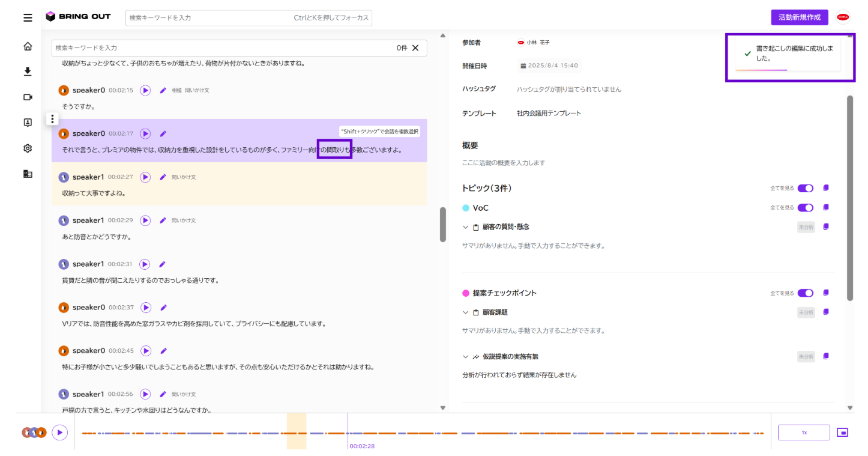The width and height of the screenshot is (868, 456).
Task: Open the video camera icon in sidebar
Action: [x=28, y=97]
